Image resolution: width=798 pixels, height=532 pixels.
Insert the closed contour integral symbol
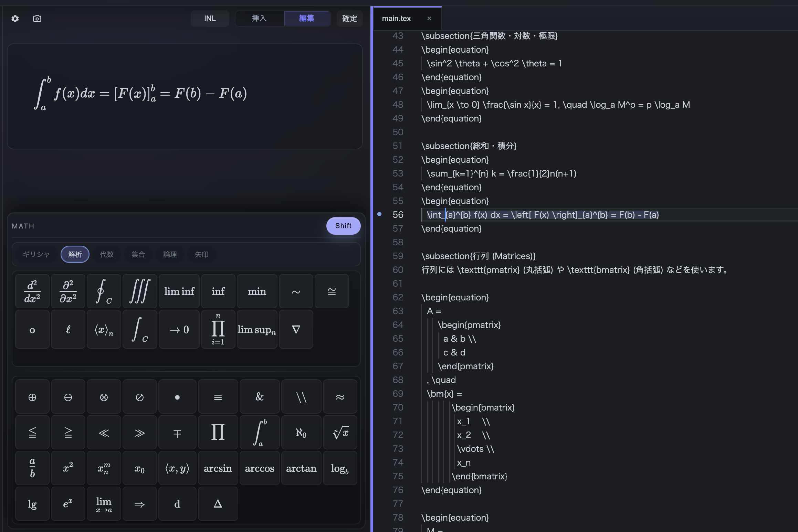click(104, 291)
